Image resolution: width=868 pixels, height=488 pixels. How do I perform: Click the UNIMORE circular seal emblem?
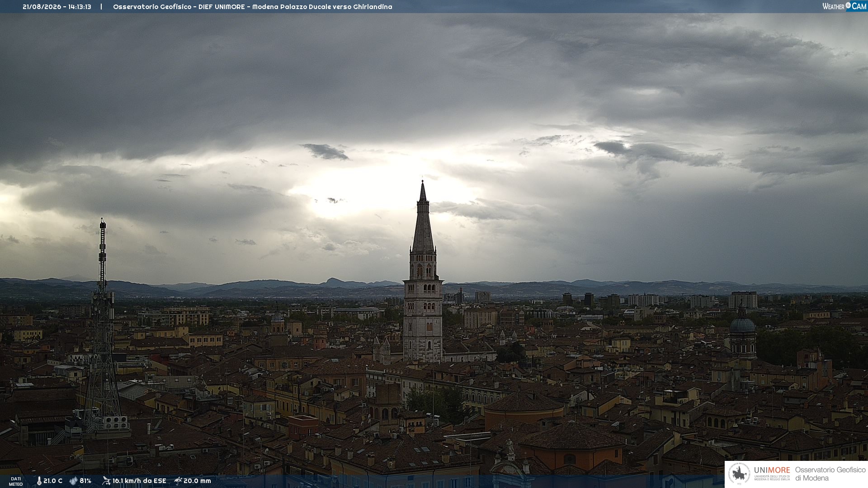739,474
